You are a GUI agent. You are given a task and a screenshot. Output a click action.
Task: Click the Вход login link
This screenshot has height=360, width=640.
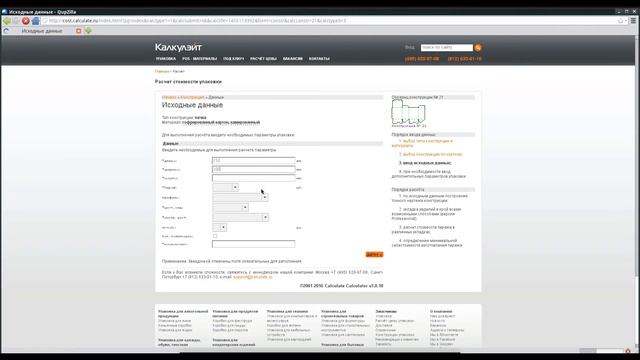point(410,48)
